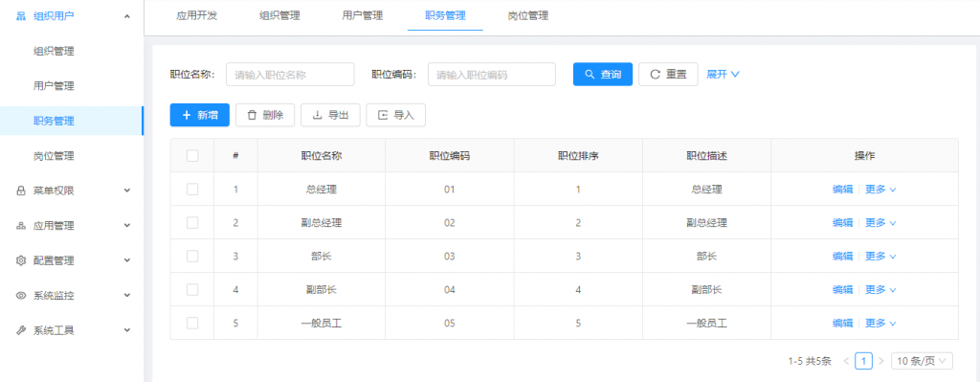Check the row checkbox for 总经理
This screenshot has height=382, width=980.
[192, 189]
